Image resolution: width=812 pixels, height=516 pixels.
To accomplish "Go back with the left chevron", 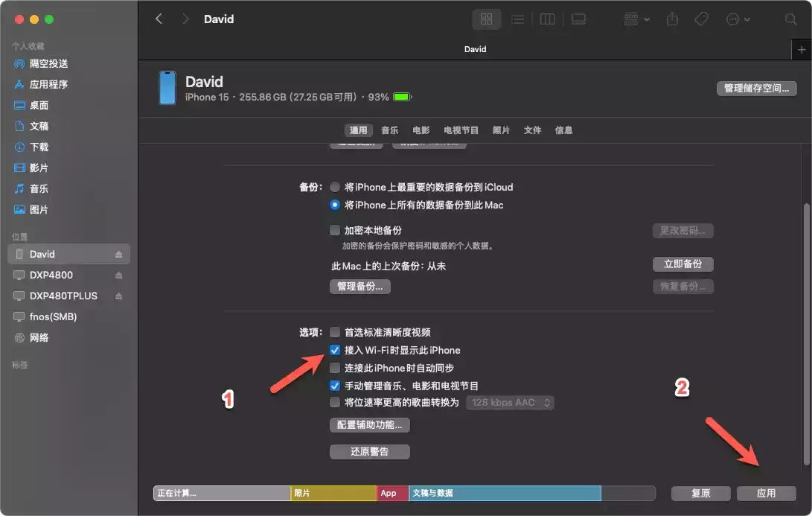I will point(159,19).
